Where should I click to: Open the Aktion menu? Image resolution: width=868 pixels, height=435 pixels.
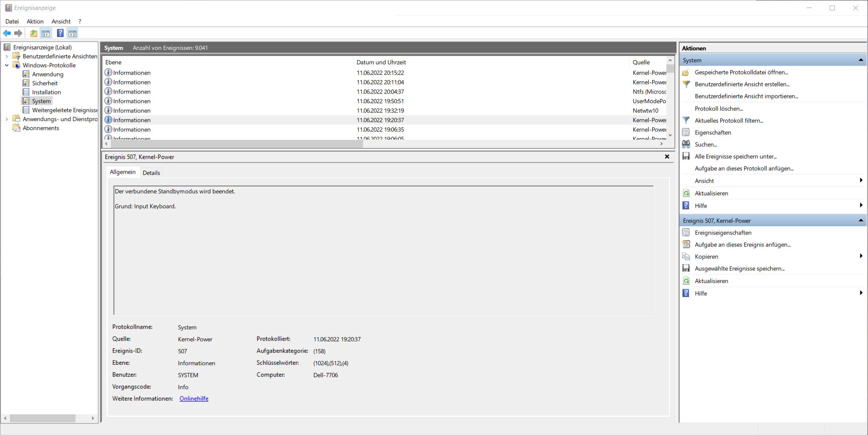click(35, 22)
